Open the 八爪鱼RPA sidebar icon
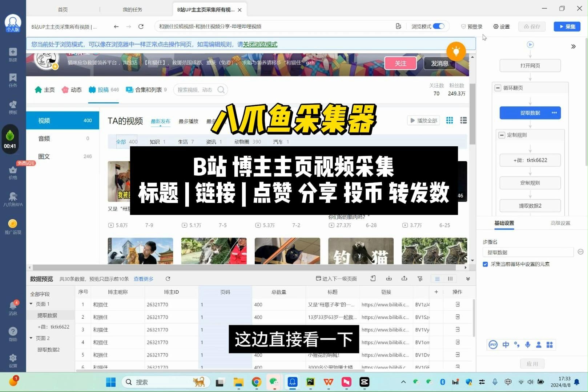Screen dimensions: 588x392 pyautogui.click(x=13, y=199)
